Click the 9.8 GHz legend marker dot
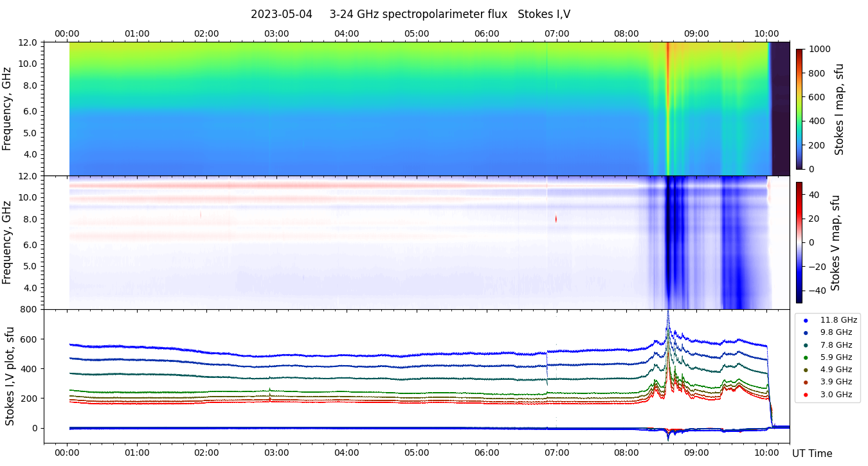The image size is (868, 466). click(806, 332)
